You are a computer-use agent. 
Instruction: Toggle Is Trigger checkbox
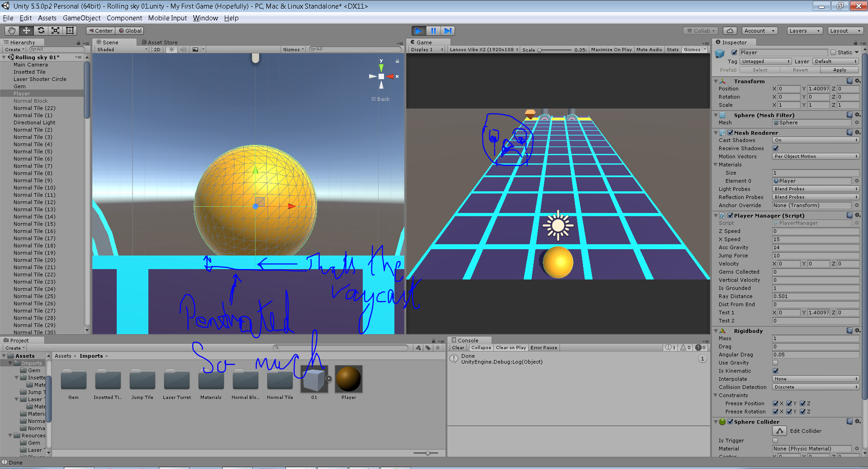pos(775,441)
